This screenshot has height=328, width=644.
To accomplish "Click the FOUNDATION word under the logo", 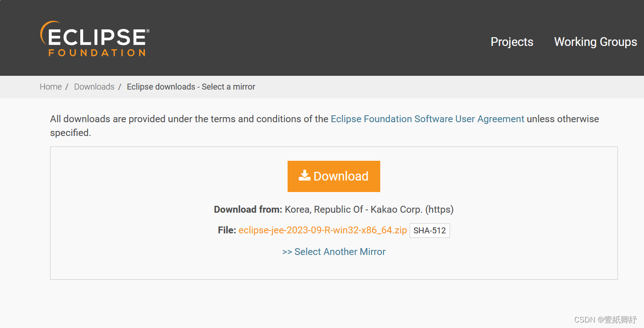I will tap(97, 53).
